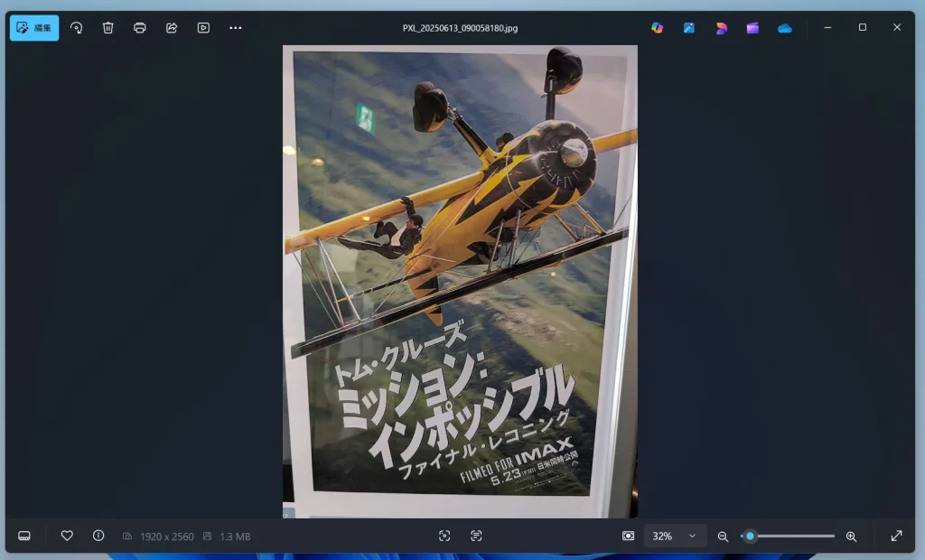Show file info with the info icon
Image resolution: width=925 pixels, height=560 pixels.
click(98, 536)
